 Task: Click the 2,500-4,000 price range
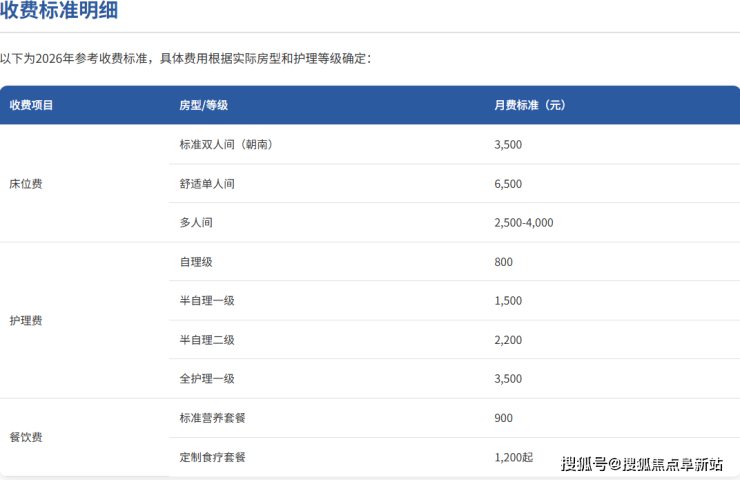pyautogui.click(x=523, y=223)
